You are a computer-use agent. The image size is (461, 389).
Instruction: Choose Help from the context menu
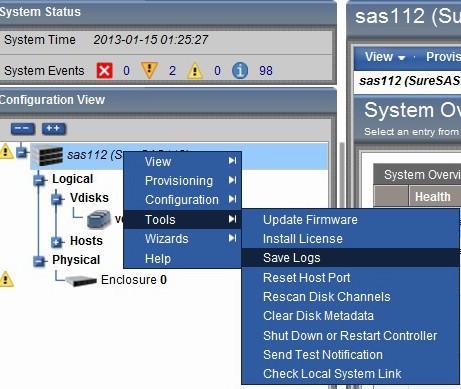[182, 258]
